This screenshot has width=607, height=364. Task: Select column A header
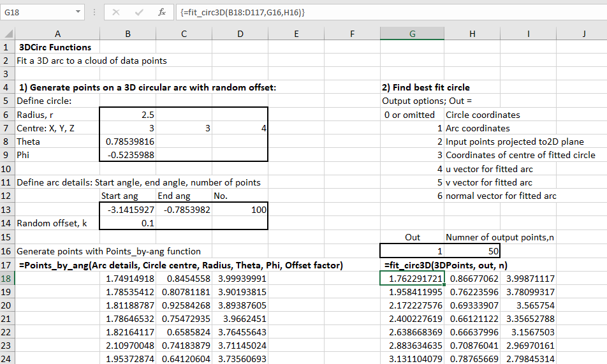[57, 34]
